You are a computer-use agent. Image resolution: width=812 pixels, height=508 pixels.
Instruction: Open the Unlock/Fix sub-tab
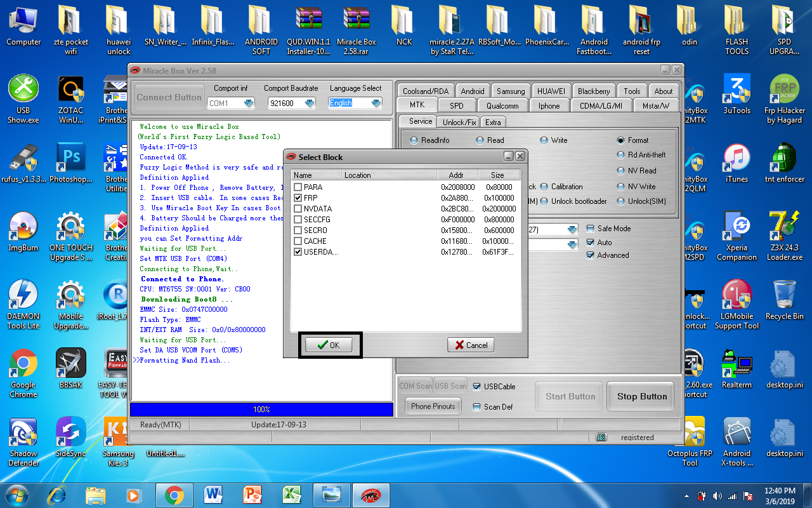click(x=457, y=122)
